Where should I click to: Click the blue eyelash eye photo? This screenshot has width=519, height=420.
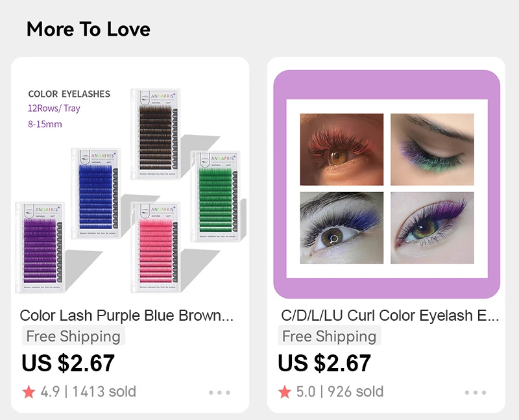[x=342, y=228]
